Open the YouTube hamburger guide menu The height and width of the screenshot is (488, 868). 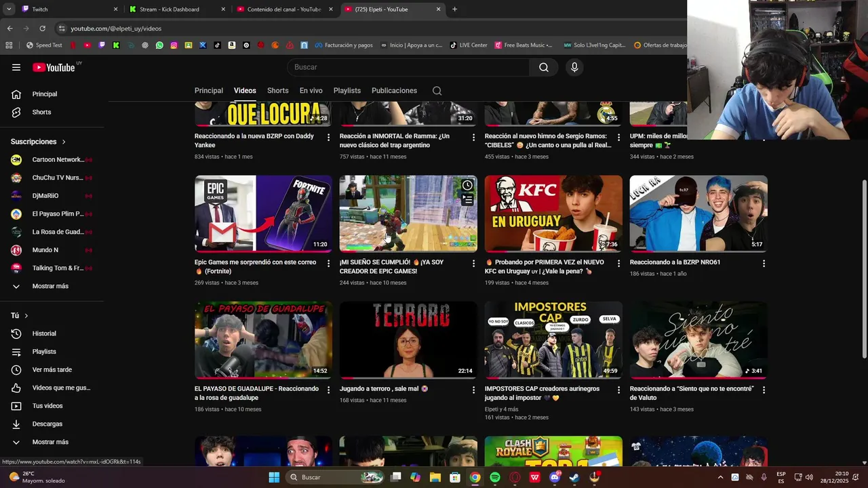(x=16, y=67)
